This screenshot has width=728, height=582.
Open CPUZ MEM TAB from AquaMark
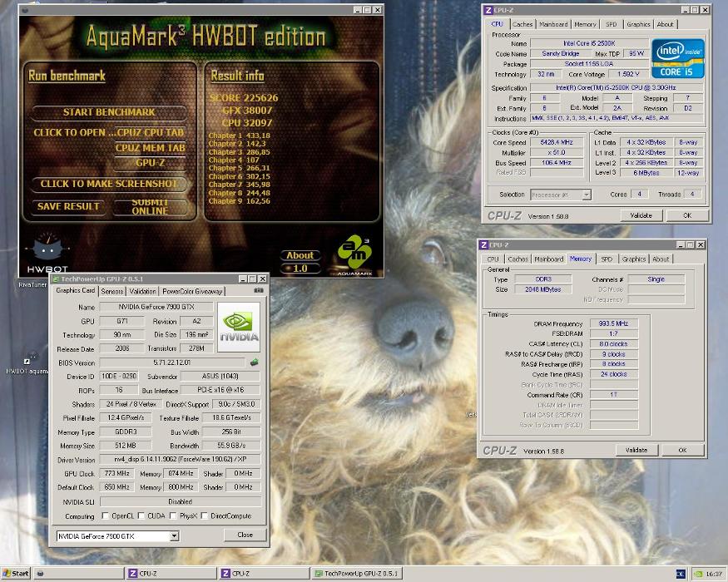(x=150, y=148)
